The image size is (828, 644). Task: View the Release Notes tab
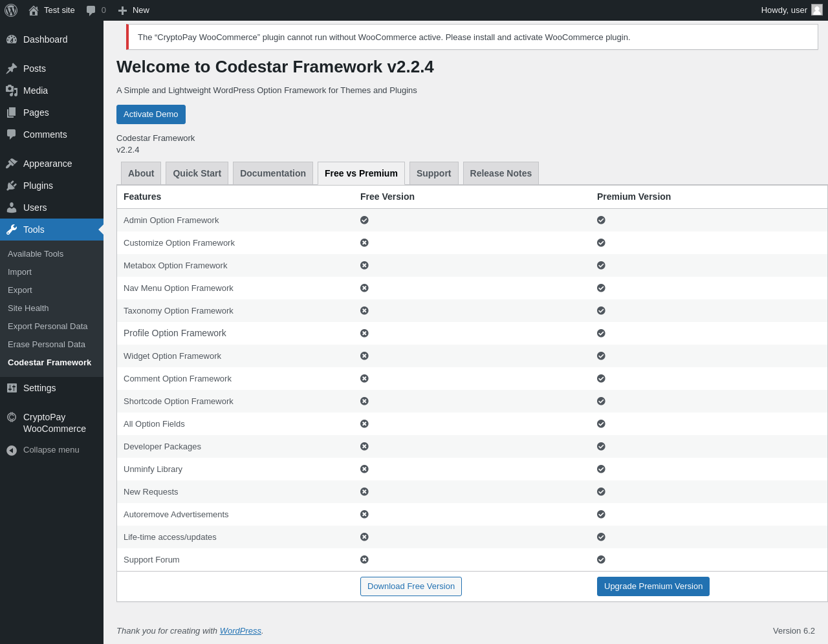click(501, 173)
